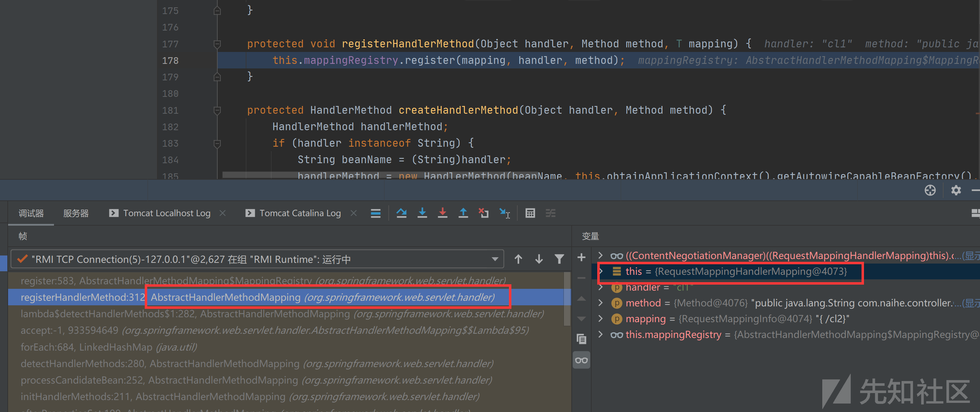Click the Step Out arrow icon
This screenshot has width=980, height=412.
(x=463, y=213)
